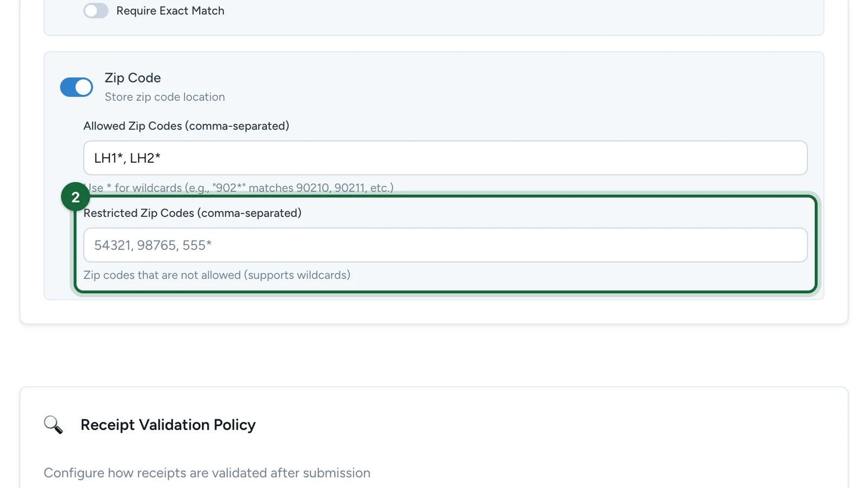Turn off the Zip Code toggle
This screenshot has height=488, width=868.
tap(76, 87)
